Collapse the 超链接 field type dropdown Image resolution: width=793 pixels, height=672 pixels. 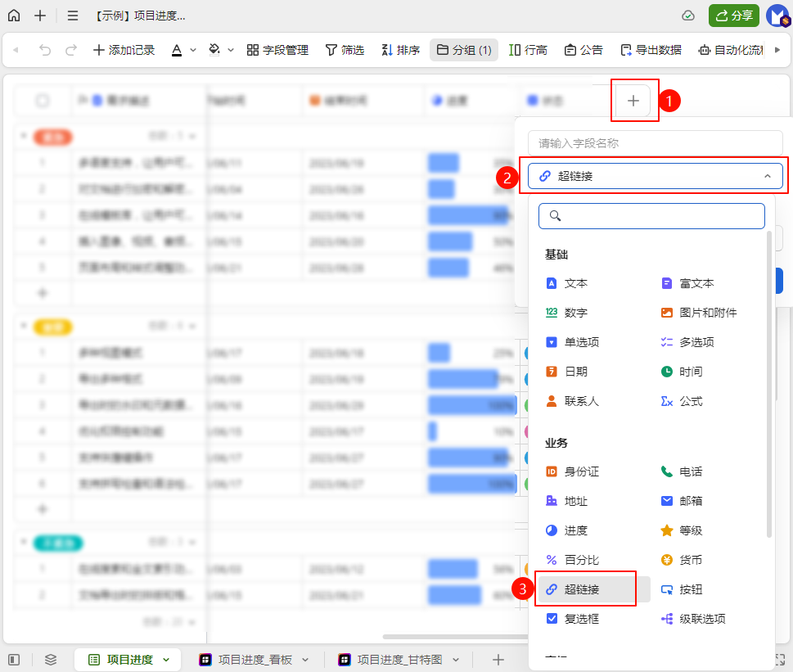[x=767, y=176]
